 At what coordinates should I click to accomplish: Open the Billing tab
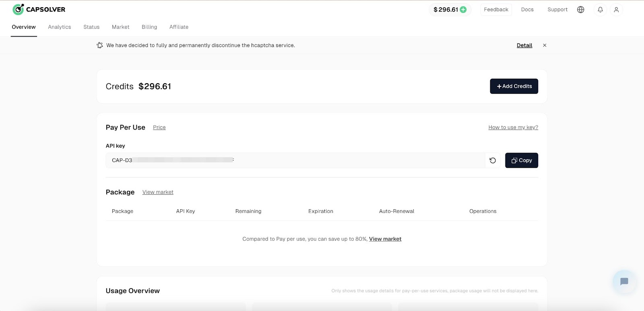(149, 27)
